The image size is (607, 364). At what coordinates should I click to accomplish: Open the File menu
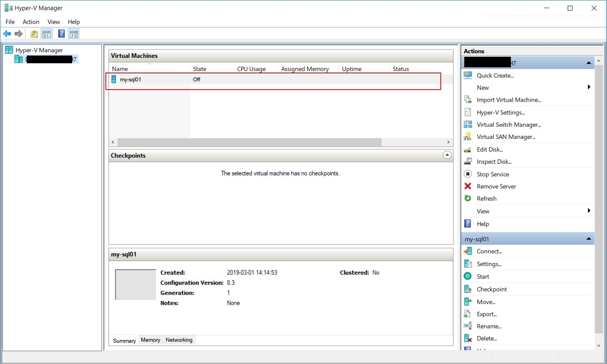pyautogui.click(x=10, y=22)
